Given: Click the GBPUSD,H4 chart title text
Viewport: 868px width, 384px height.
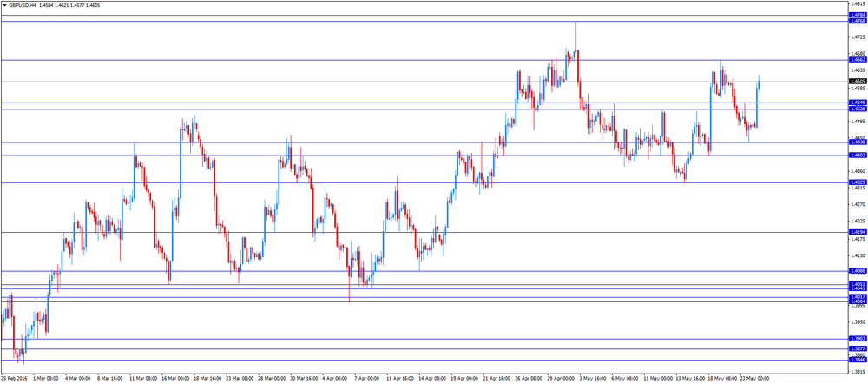Looking at the screenshot, I should [x=23, y=3].
